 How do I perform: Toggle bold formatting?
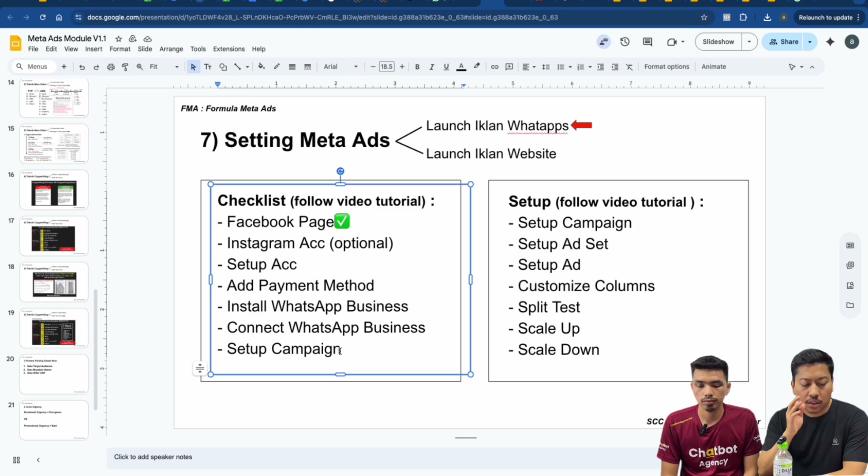pos(417,67)
